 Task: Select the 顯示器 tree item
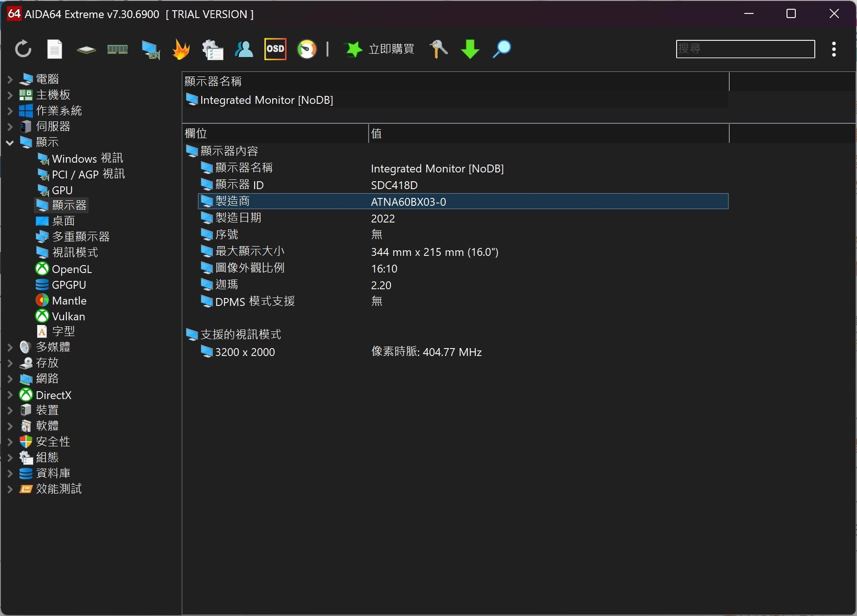(x=62, y=205)
